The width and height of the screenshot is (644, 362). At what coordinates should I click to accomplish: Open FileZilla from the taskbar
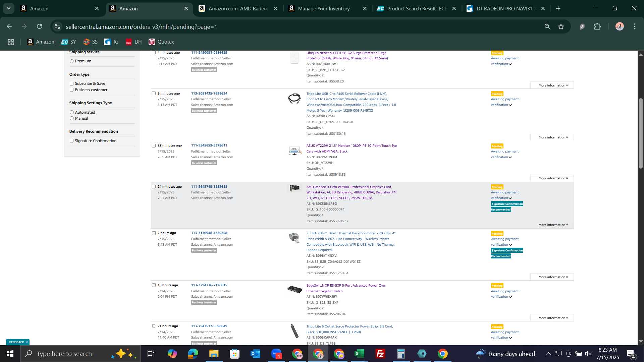point(380,354)
